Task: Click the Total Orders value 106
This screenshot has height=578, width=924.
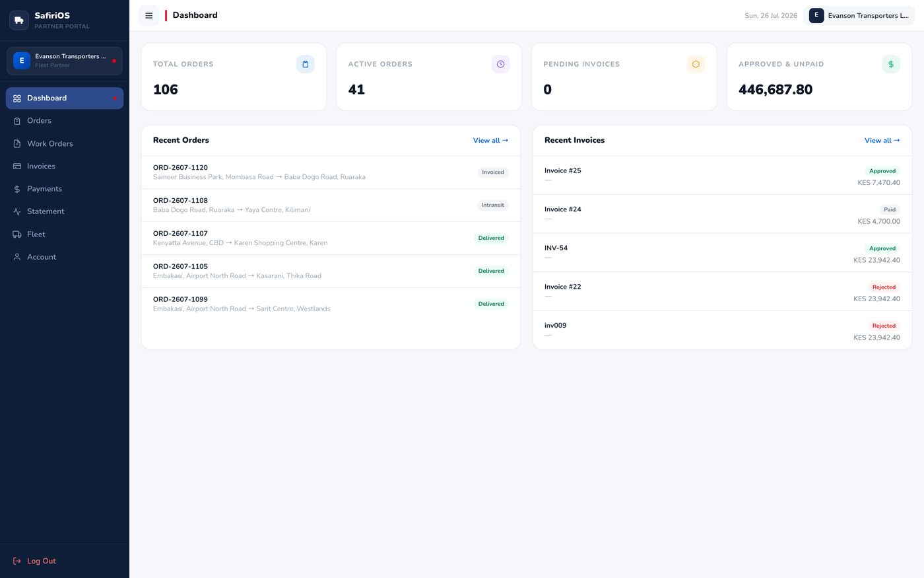Action: pyautogui.click(x=166, y=90)
